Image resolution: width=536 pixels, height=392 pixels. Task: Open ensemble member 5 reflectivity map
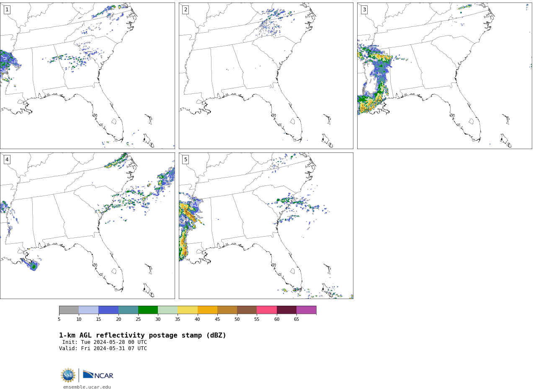[x=266, y=226]
